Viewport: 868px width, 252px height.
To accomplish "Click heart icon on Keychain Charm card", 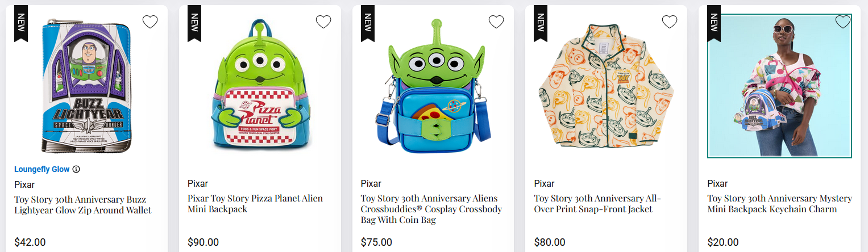I will point(843,22).
